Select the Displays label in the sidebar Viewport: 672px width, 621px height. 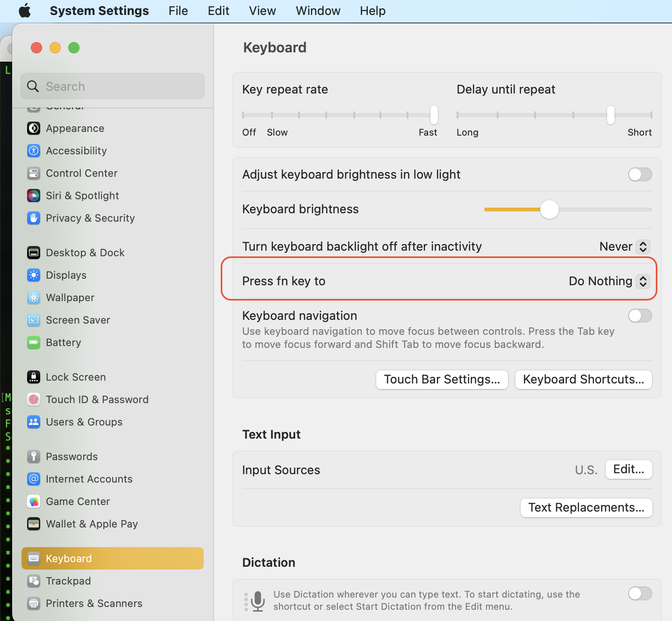pos(66,275)
